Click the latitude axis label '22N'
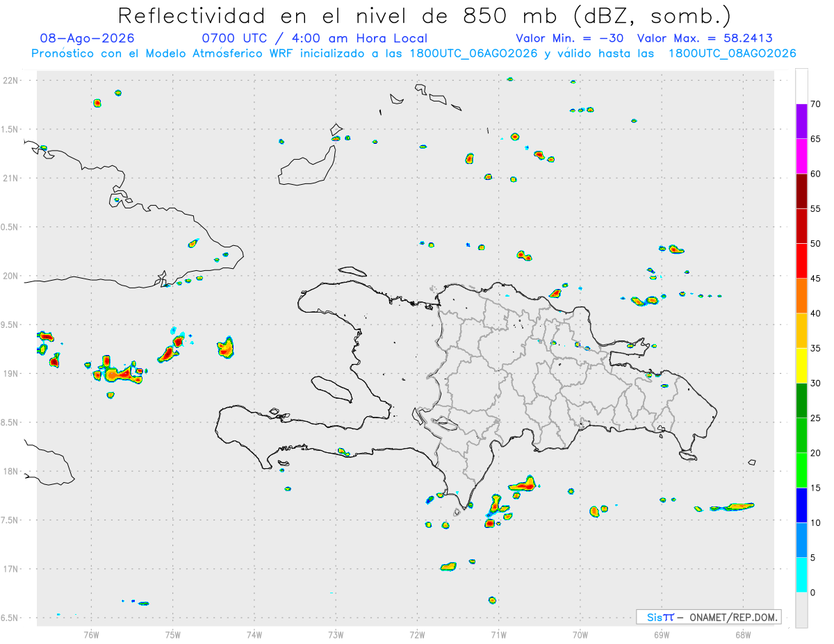Screen dimensions: 834x644 12,81
